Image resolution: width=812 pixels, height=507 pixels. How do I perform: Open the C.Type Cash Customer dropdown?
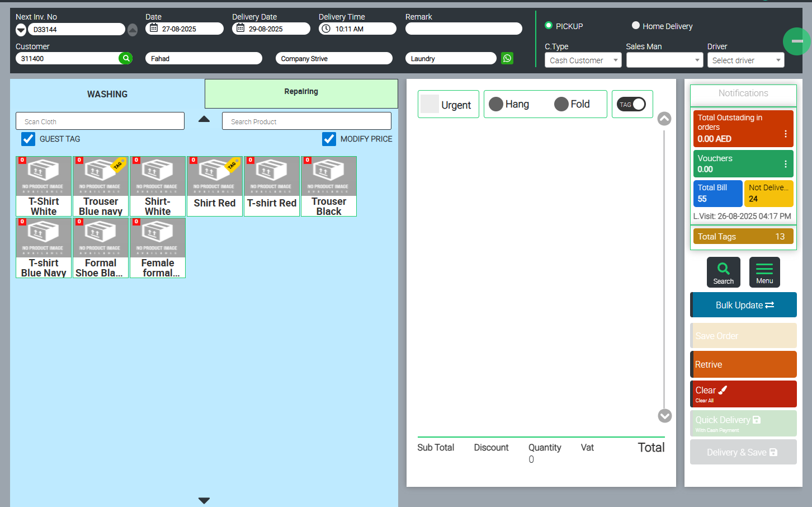click(583, 60)
